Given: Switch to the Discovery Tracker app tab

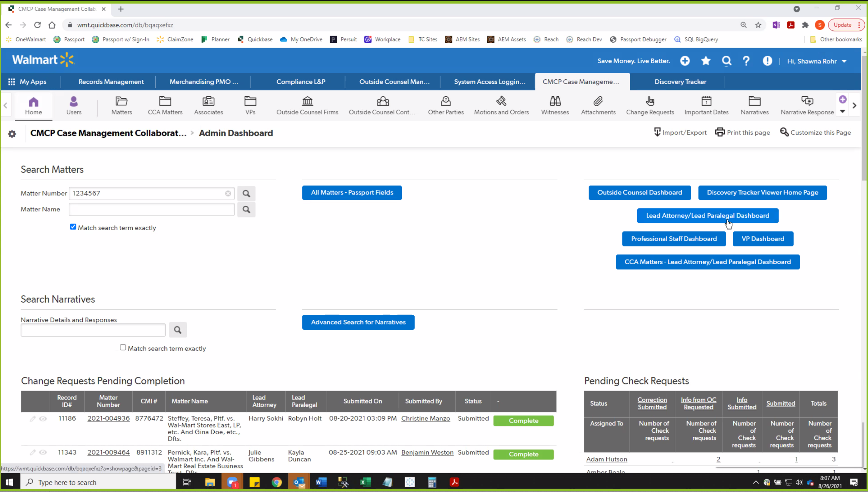Looking at the screenshot, I should [680, 82].
